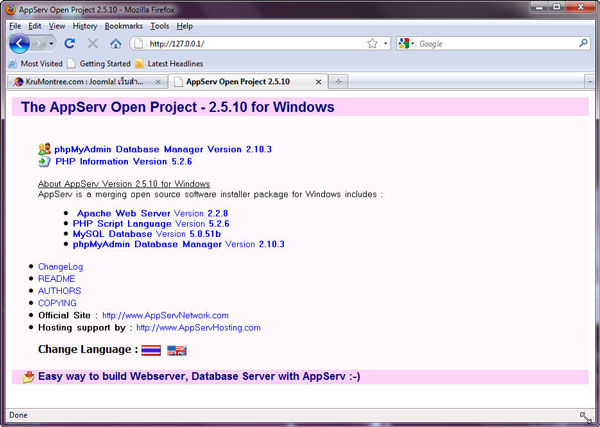Open the AUTHORS link
This screenshot has height=427, width=600.
click(59, 291)
